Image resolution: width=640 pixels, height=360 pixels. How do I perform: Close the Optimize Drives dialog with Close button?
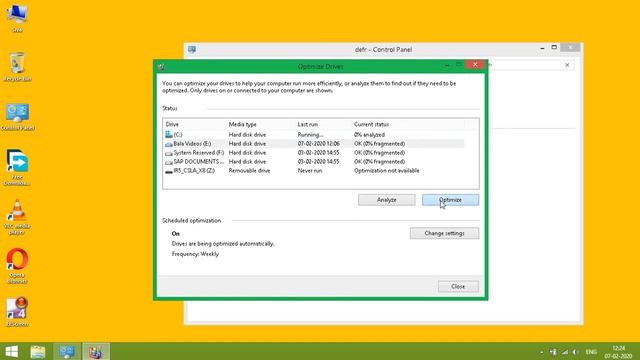click(x=458, y=287)
